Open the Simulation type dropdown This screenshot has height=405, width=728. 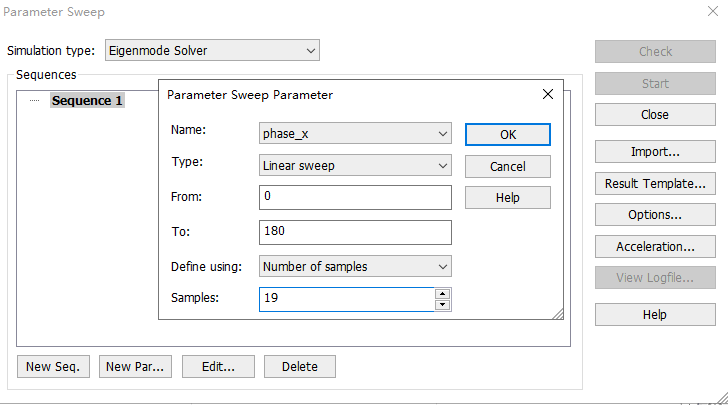(212, 50)
